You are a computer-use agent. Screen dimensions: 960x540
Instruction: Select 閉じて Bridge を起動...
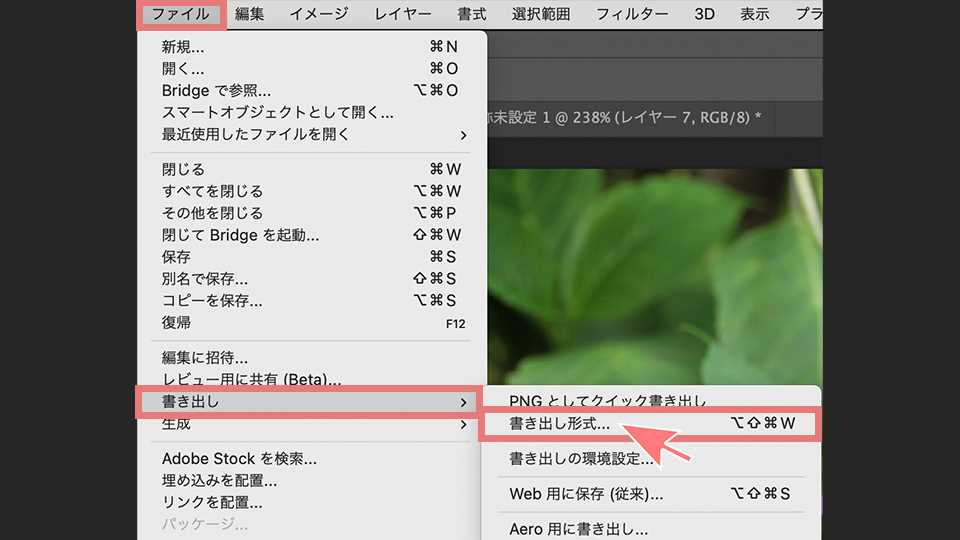tap(312, 235)
